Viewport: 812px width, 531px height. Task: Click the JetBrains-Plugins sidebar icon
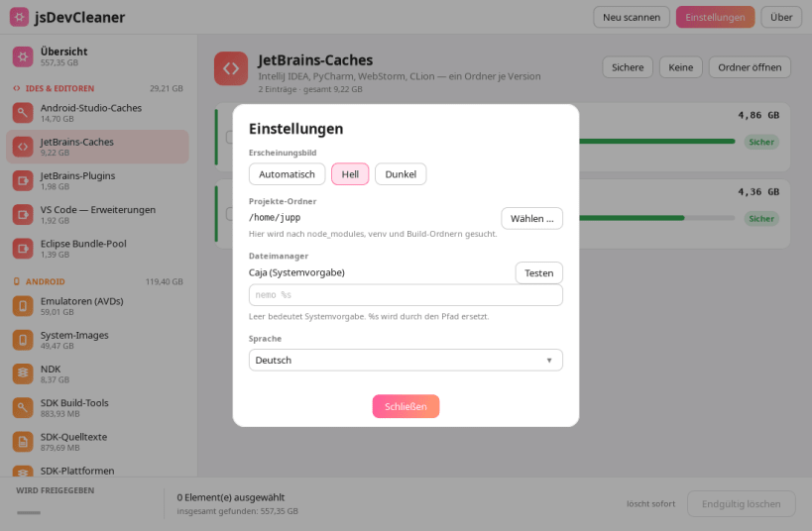point(23,180)
